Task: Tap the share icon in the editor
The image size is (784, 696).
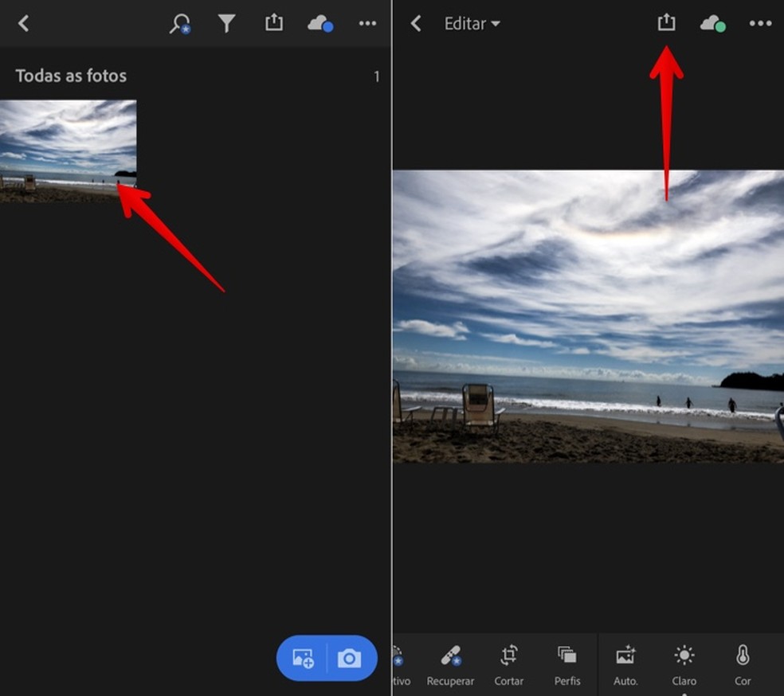Action: tap(666, 23)
